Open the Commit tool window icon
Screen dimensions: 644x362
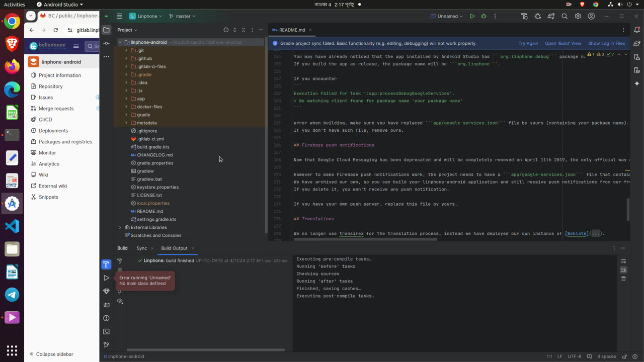coord(106,43)
